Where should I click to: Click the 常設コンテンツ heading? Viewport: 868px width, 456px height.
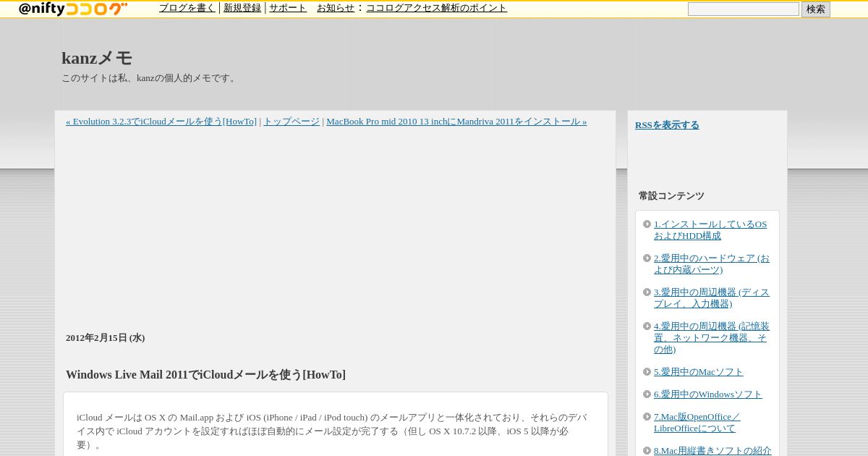point(671,196)
